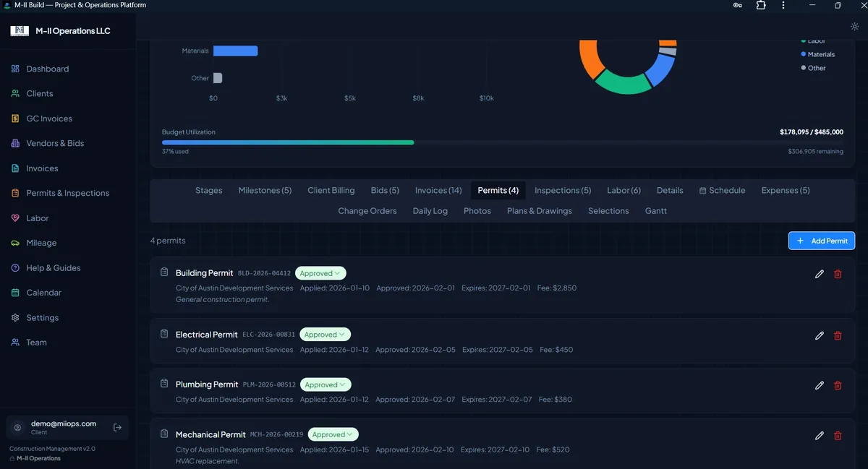Open the Daily Log tab
868x469 pixels.
tap(430, 211)
